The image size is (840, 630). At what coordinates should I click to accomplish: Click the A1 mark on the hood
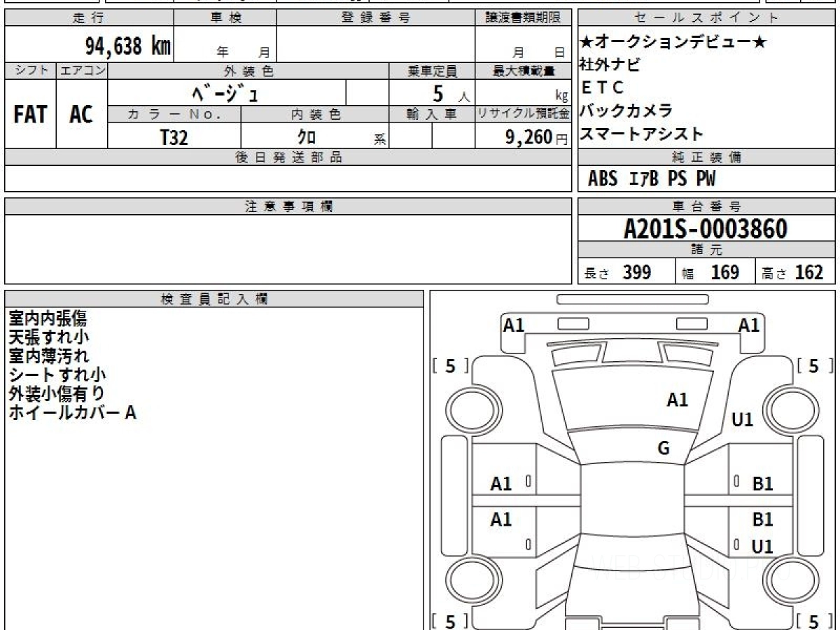click(x=677, y=400)
